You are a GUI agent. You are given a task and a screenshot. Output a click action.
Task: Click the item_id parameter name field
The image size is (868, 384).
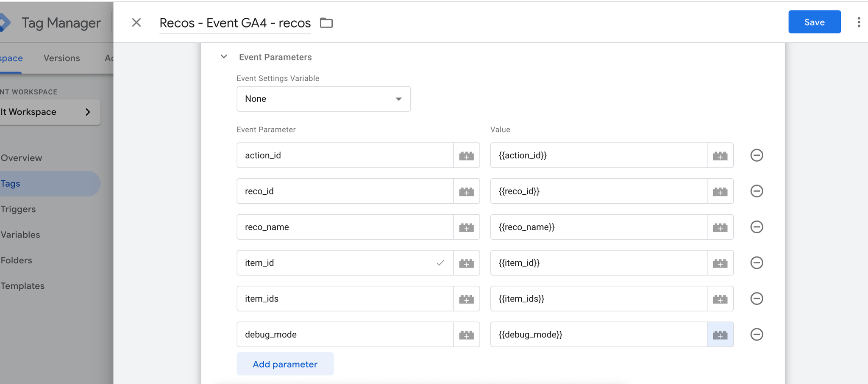click(345, 263)
